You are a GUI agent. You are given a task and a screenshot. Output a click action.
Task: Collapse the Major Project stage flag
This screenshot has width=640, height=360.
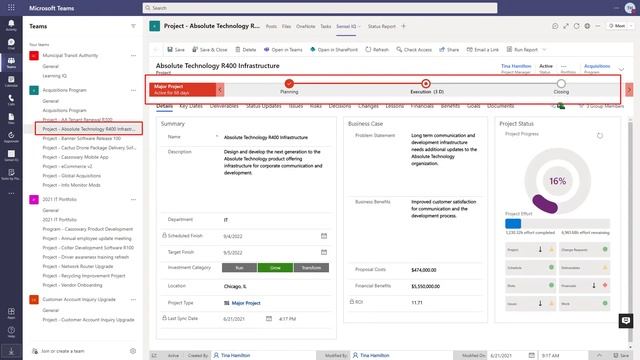pos(220,90)
